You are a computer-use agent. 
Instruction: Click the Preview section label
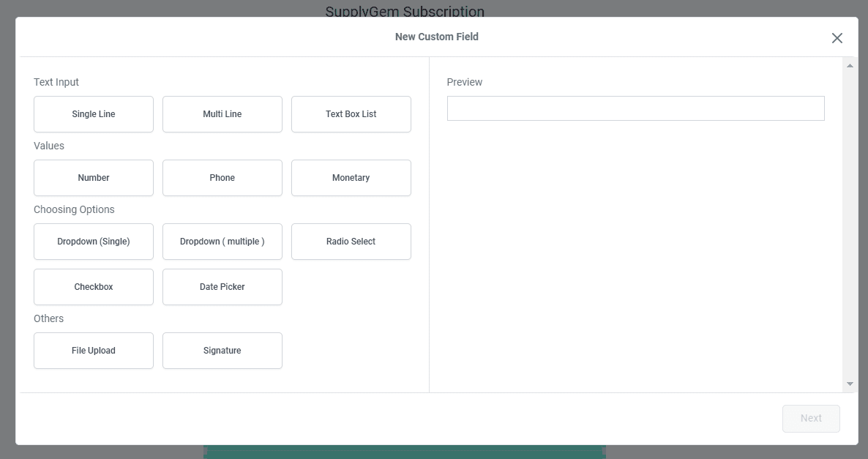pyautogui.click(x=464, y=82)
